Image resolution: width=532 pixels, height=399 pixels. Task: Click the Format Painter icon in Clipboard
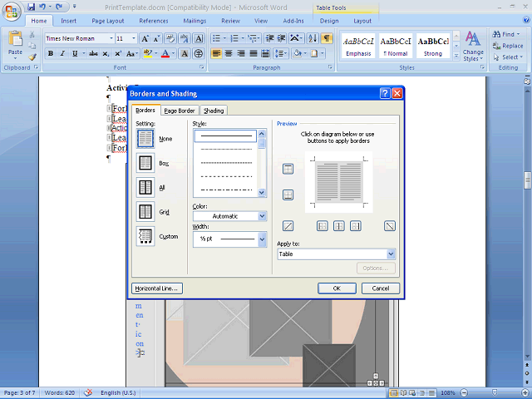(x=32, y=57)
